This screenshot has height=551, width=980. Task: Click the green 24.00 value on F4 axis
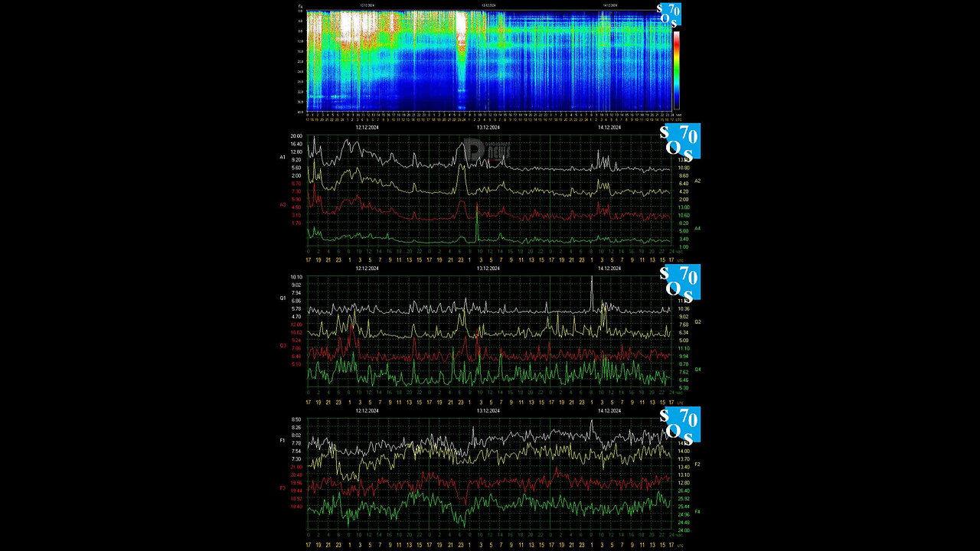pyautogui.click(x=684, y=530)
